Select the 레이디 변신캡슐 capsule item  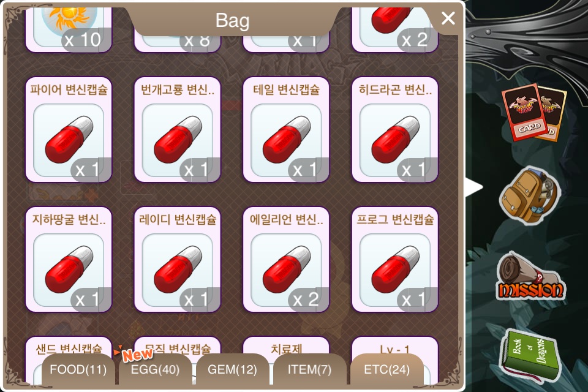click(178, 260)
